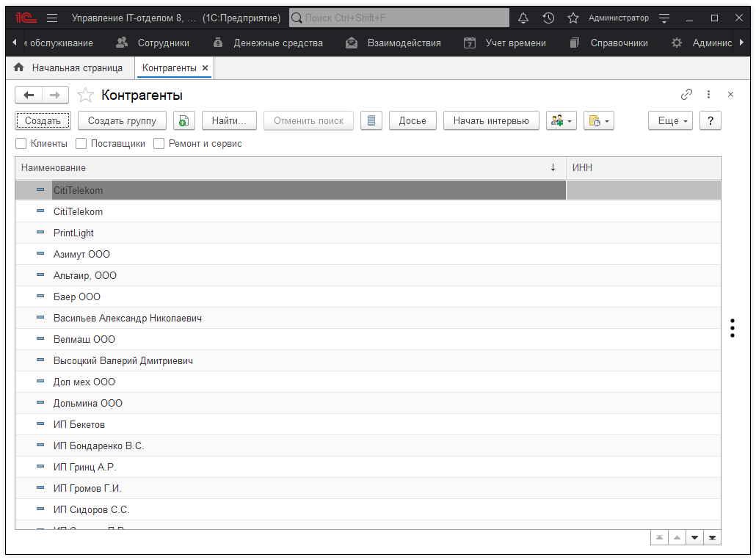Toggle the Поставщики checkbox

tap(81, 144)
